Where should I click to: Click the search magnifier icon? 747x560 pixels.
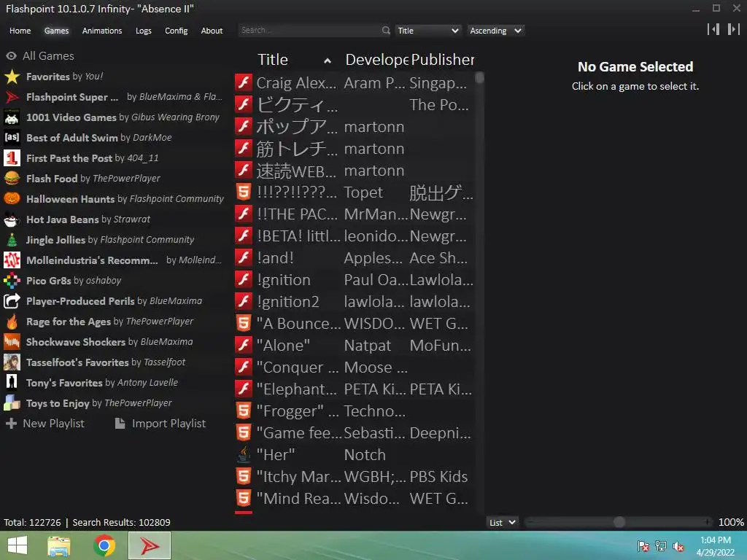[385, 31]
